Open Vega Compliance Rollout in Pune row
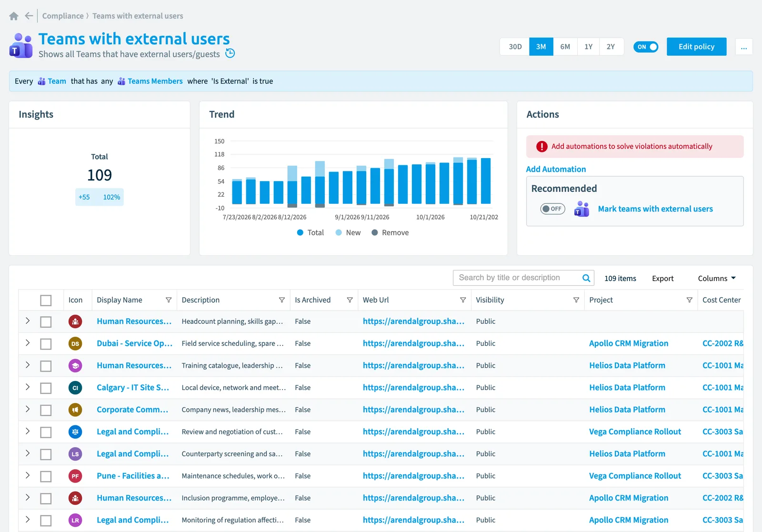This screenshot has width=762, height=532. tap(635, 476)
